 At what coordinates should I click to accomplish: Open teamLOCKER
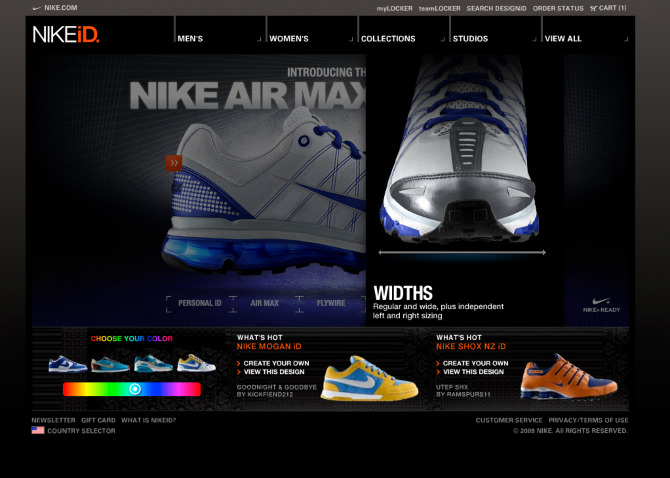(440, 9)
